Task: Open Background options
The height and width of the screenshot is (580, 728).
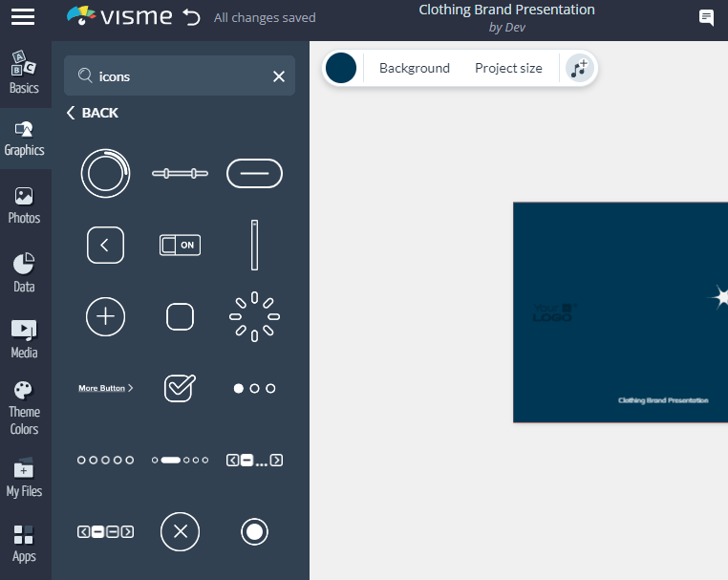Action: [x=414, y=68]
